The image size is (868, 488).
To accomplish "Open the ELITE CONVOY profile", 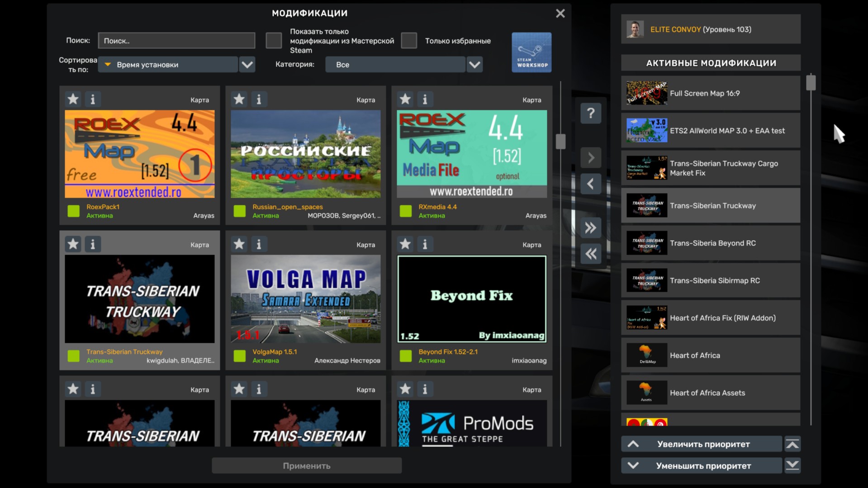I will 711,29.
